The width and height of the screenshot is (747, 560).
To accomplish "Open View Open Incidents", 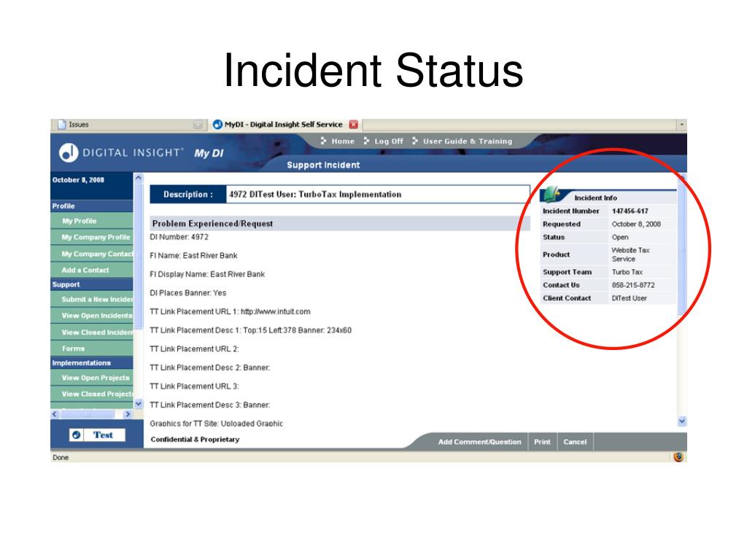I will point(92,316).
